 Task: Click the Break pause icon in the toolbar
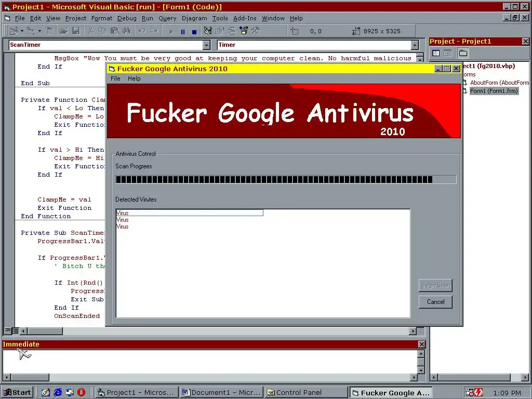(x=183, y=32)
